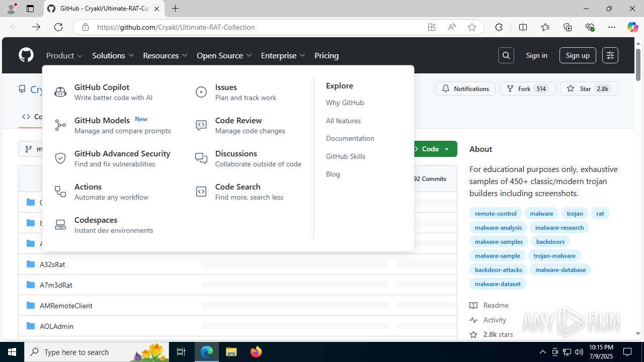Toggle split screen icon in Edge
Image resolution: width=644 pixels, height=362 pixels.
coord(523,27)
